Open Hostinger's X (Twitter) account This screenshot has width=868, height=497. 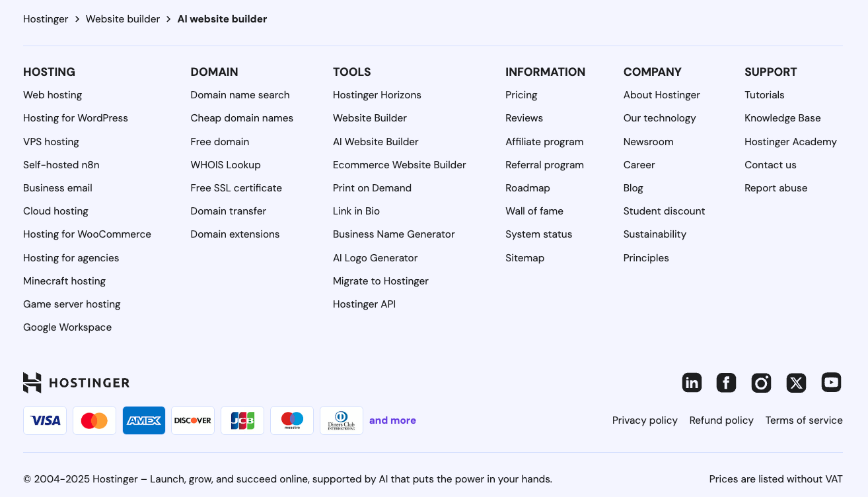[796, 382]
